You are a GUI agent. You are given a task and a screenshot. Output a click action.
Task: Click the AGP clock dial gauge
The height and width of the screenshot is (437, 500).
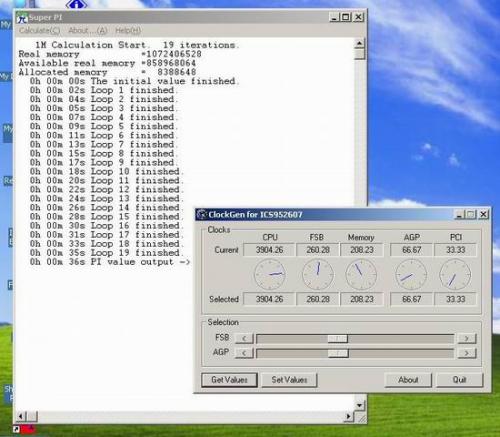(x=411, y=274)
